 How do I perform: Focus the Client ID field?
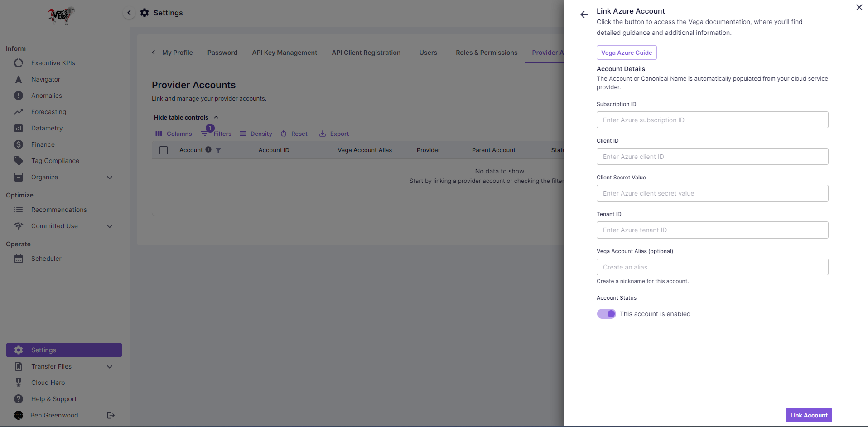(x=712, y=157)
